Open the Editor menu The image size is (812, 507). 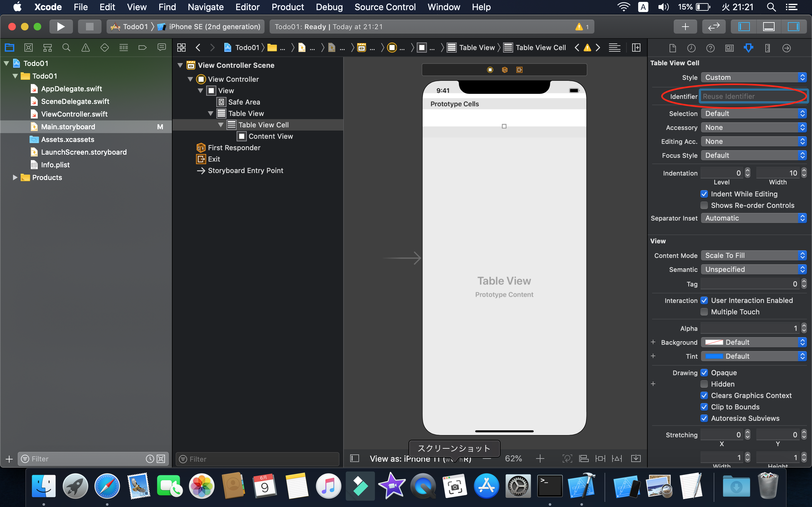(247, 7)
